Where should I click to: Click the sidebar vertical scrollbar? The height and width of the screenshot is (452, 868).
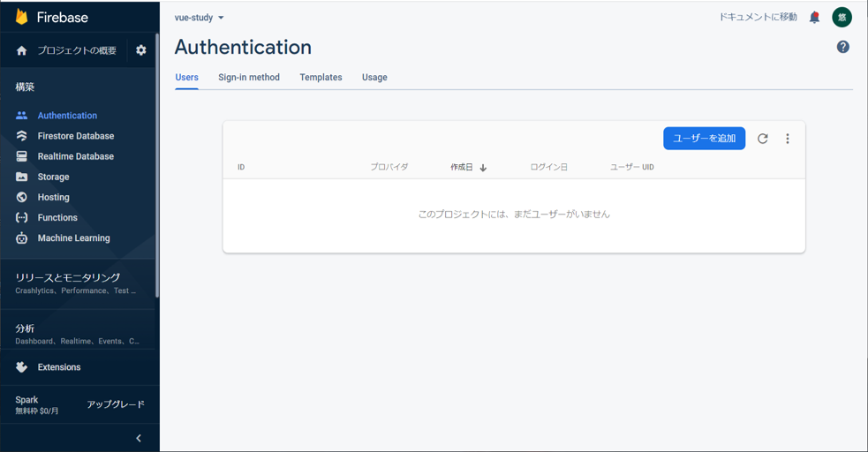[x=157, y=165]
